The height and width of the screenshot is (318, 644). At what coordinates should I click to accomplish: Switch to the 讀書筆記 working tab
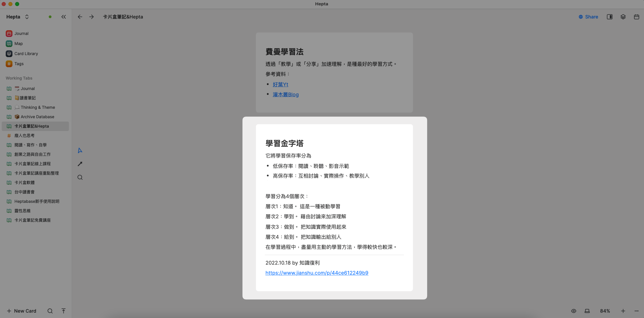click(28, 98)
